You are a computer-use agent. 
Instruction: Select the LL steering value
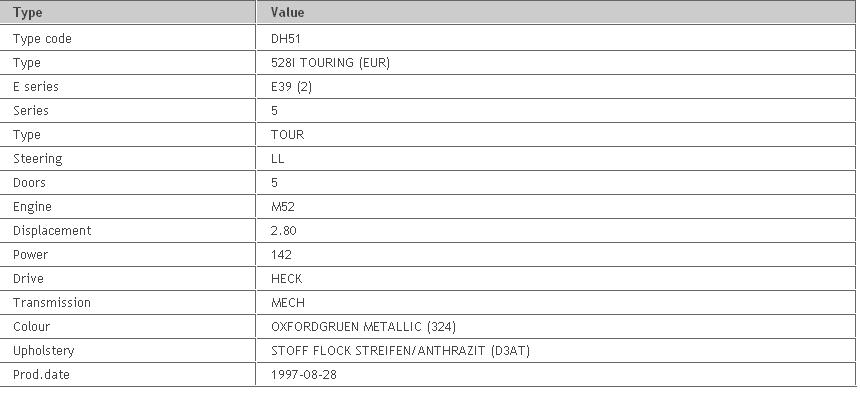(x=278, y=159)
